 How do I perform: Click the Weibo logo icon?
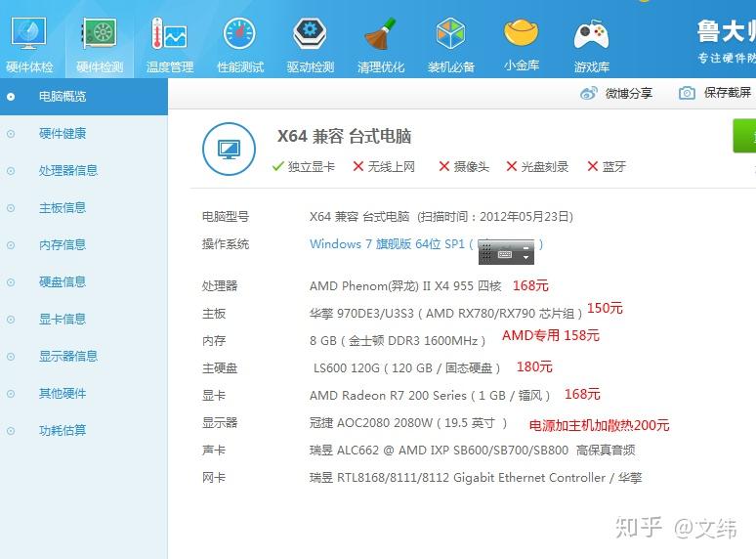(x=589, y=93)
